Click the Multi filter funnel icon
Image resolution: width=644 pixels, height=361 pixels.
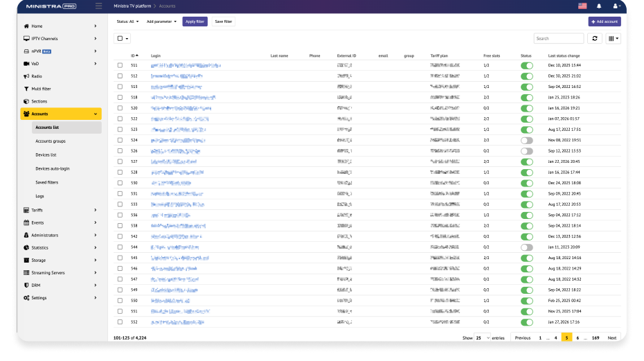(x=26, y=89)
